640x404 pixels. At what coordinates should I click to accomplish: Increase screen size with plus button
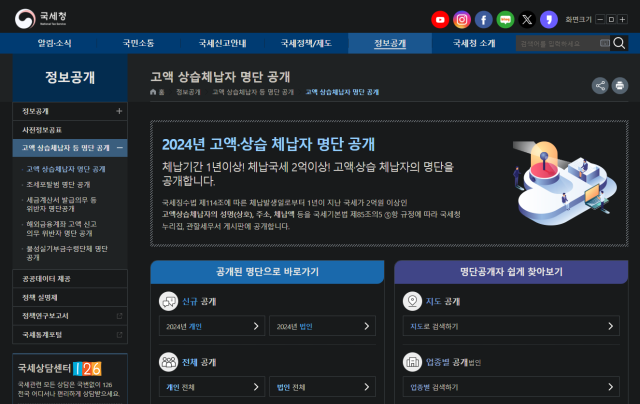pyautogui.click(x=622, y=19)
